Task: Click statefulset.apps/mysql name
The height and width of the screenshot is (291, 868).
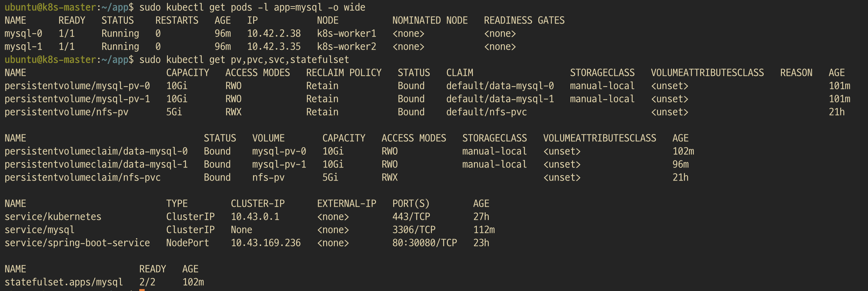Action: coord(64,282)
